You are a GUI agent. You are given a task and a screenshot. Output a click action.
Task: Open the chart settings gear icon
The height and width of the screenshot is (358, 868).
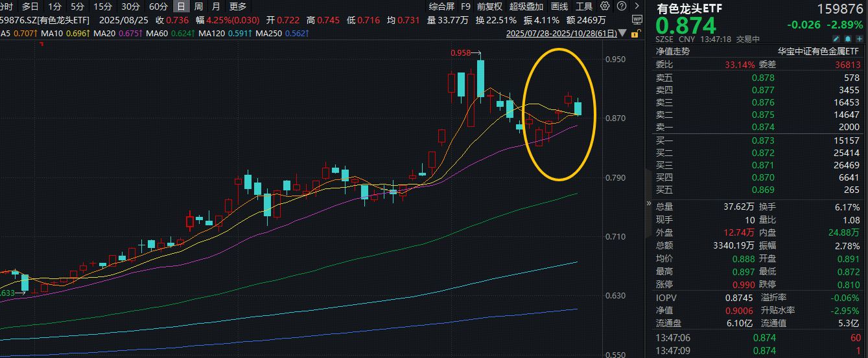click(604, 6)
